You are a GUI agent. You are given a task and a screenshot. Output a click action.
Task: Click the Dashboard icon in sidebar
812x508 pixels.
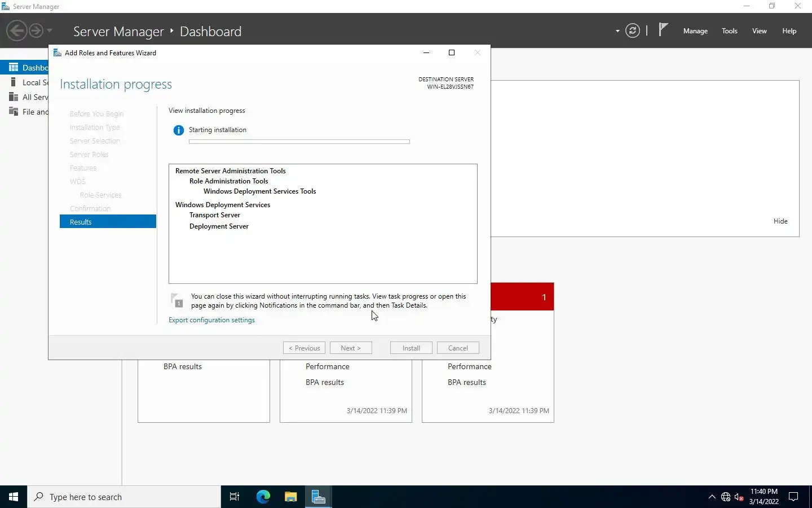coord(14,67)
